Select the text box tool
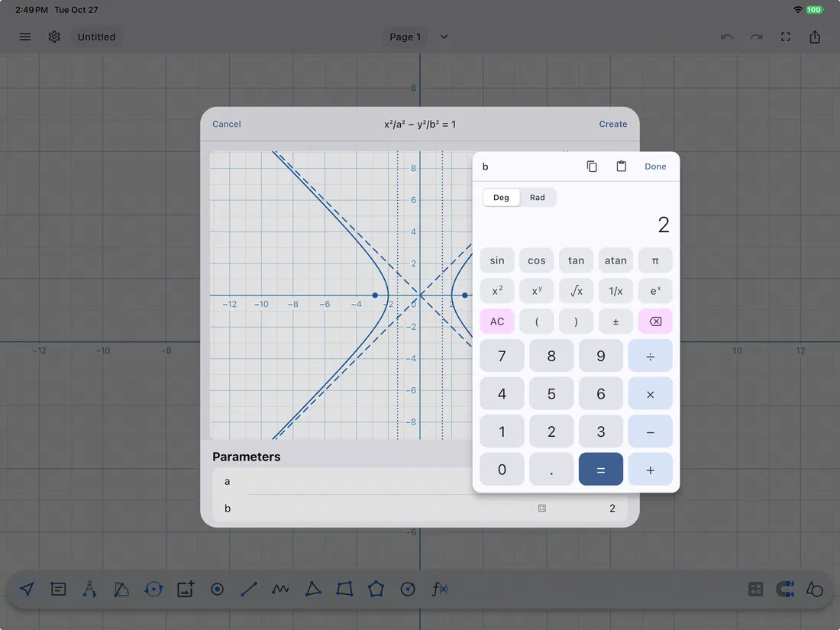This screenshot has height=630, width=840. coord(58,590)
